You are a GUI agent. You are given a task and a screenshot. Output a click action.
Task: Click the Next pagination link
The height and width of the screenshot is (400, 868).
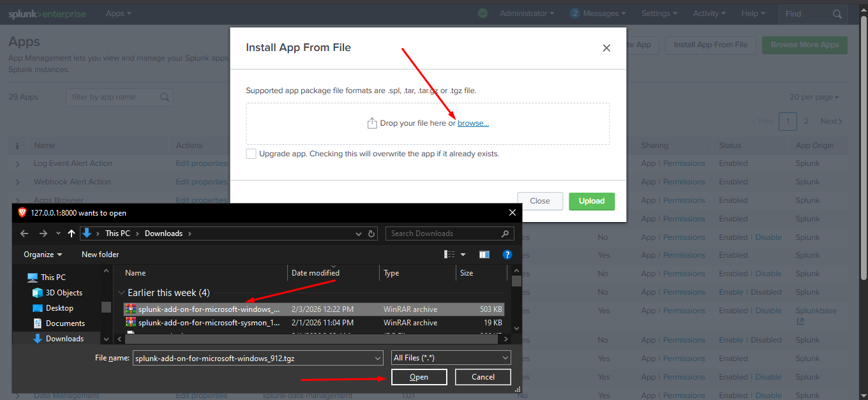click(x=831, y=121)
